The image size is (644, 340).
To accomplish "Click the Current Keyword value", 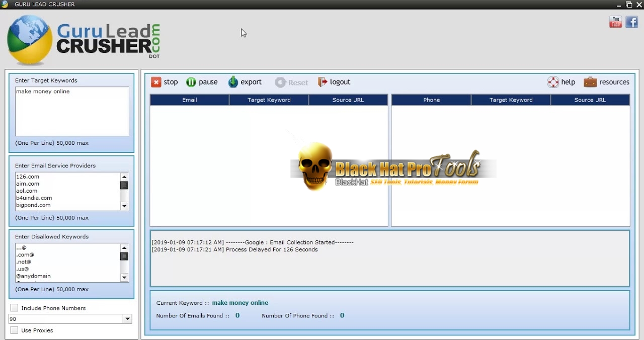I will pyautogui.click(x=240, y=303).
